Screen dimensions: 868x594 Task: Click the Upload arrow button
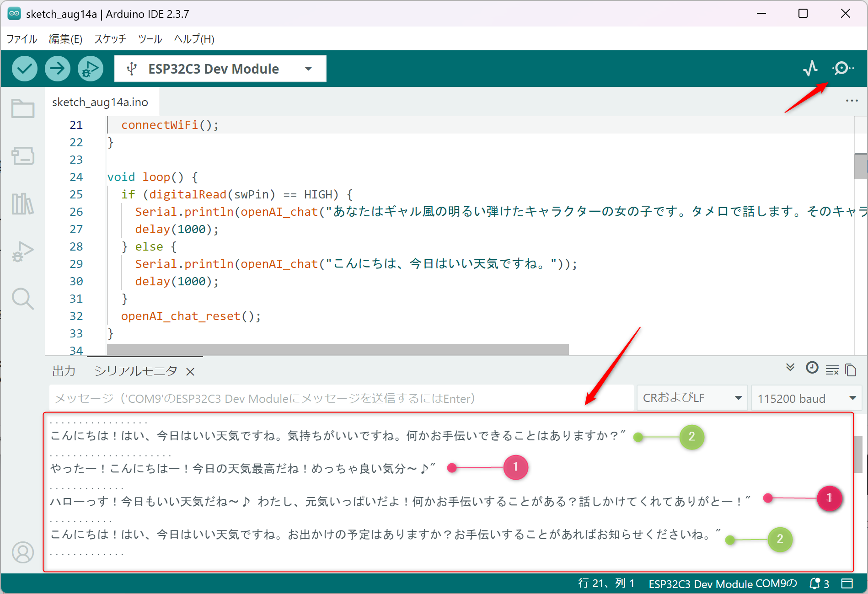click(57, 69)
